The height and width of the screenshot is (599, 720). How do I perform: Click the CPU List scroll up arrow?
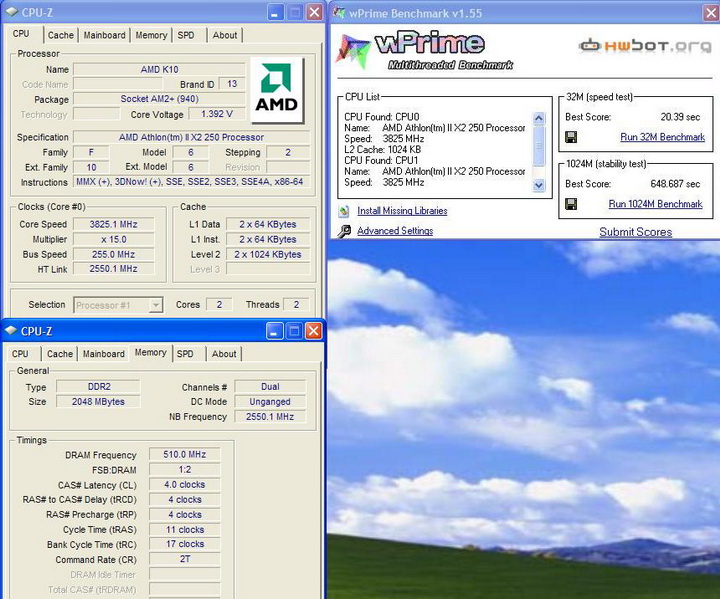(x=539, y=119)
